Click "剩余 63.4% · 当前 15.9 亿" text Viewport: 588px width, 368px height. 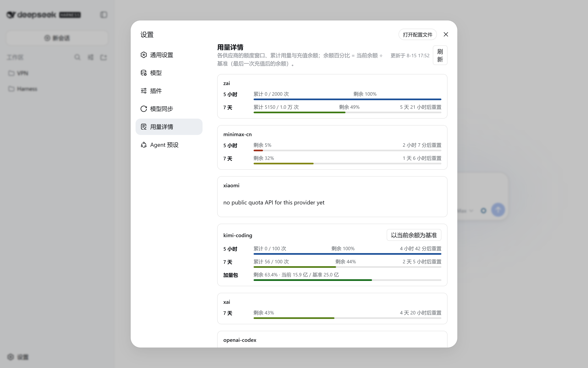click(x=281, y=275)
